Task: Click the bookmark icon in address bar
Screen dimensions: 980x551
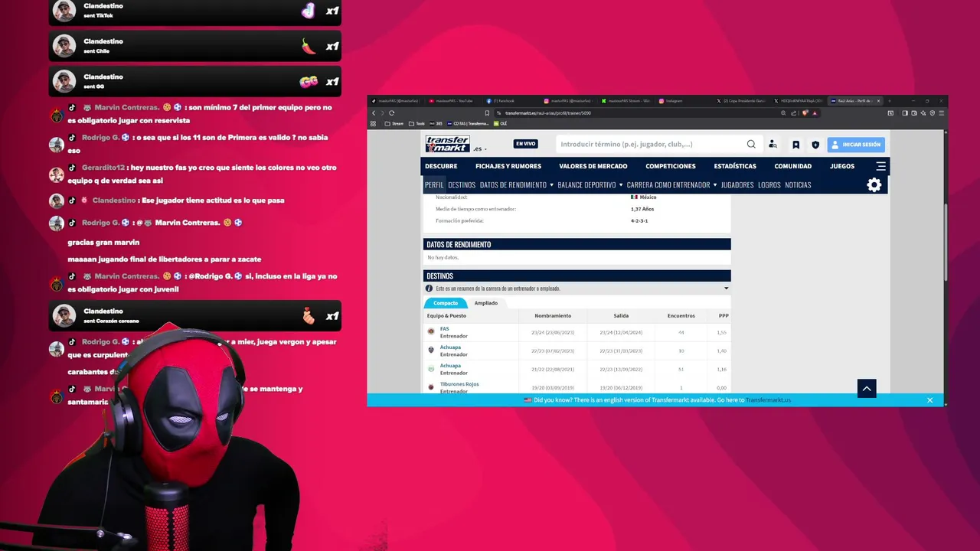Action: (487, 113)
